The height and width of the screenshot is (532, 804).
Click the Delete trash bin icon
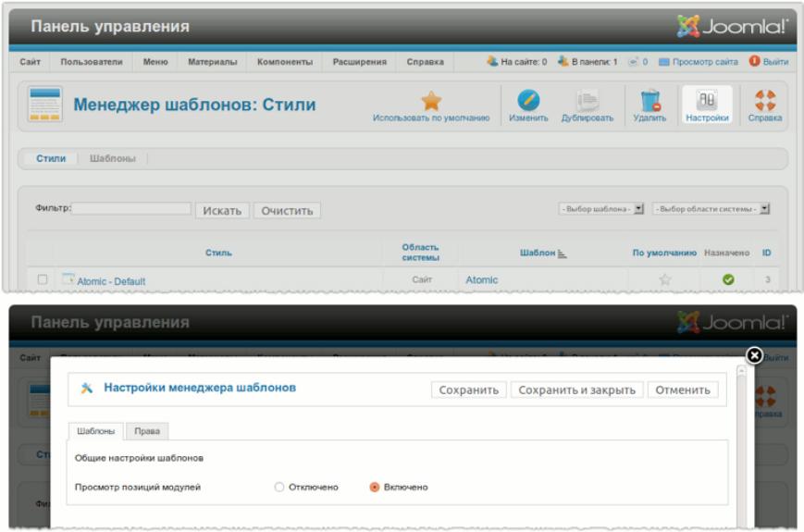click(649, 101)
